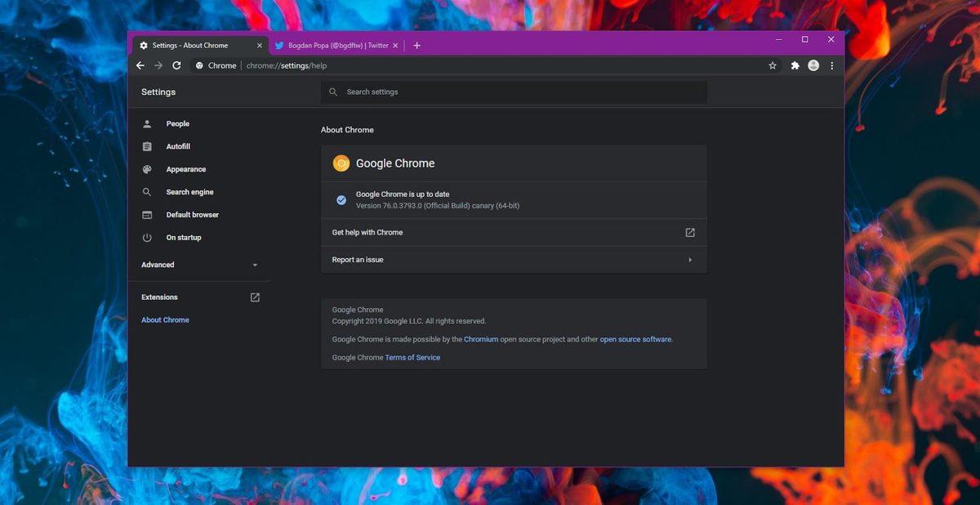
Task: Click the extensions puzzle piece icon
Action: pos(794,65)
